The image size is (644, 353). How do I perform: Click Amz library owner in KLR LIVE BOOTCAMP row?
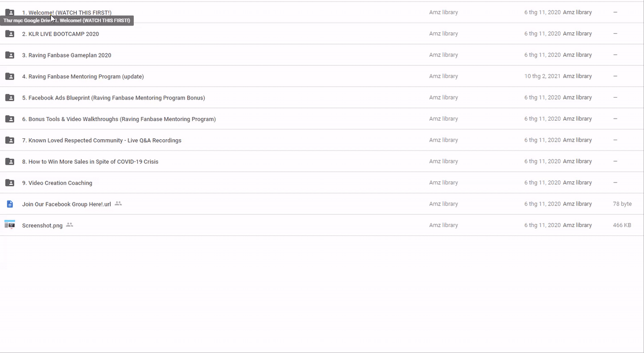pyautogui.click(x=443, y=34)
